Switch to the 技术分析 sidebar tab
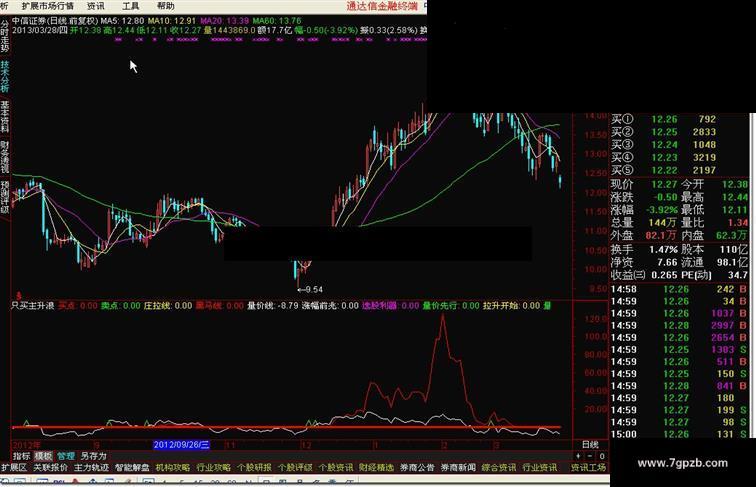 click(x=4, y=76)
